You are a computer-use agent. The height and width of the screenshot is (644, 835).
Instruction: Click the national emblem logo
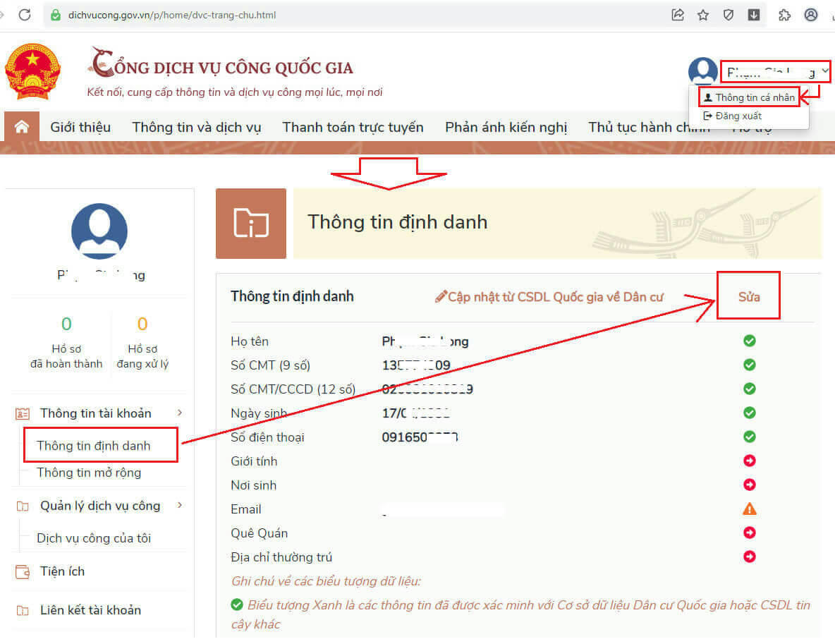click(32, 71)
